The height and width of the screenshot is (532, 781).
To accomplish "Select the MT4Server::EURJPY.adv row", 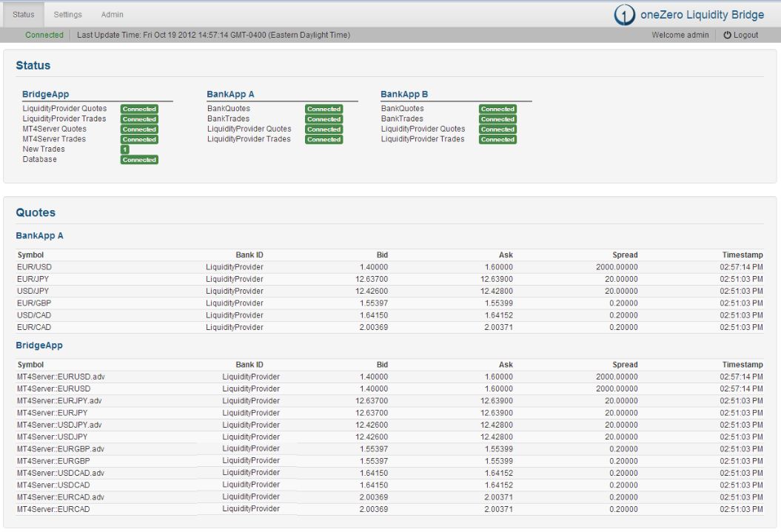I will click(x=61, y=401).
